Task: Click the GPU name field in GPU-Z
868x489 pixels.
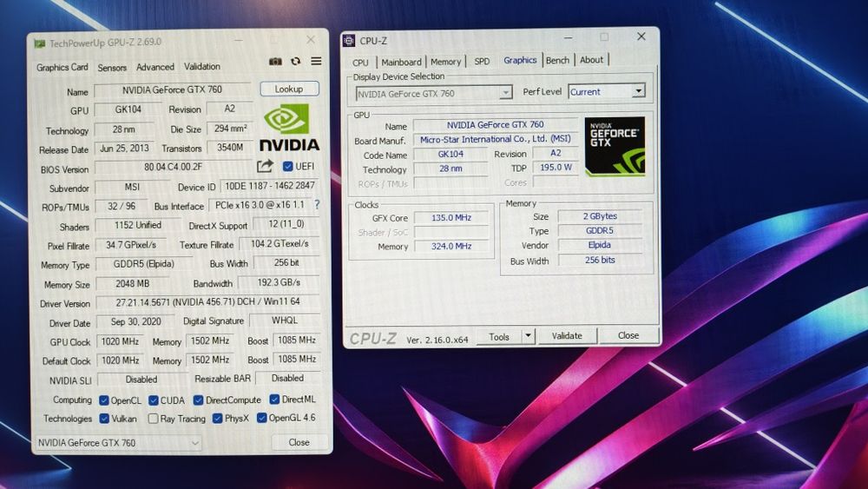Action: tap(172, 89)
